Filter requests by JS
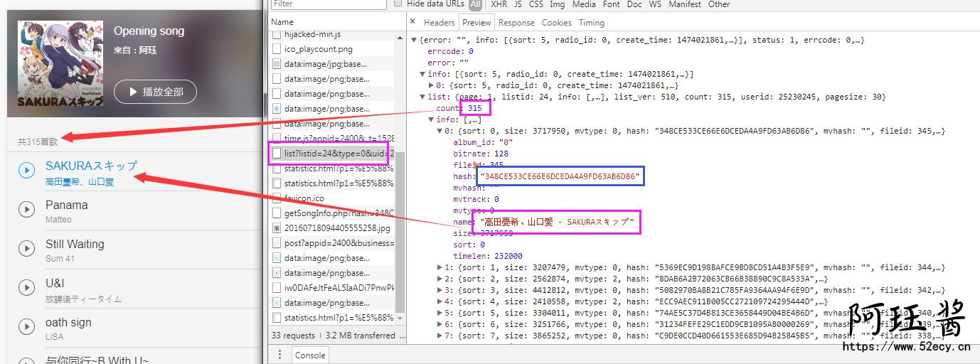The width and height of the screenshot is (980, 364). click(x=518, y=4)
